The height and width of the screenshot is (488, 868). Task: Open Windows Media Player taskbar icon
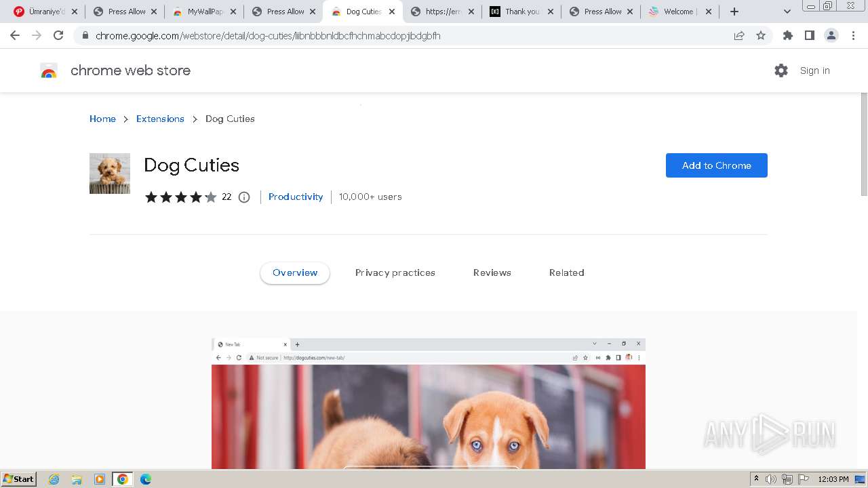pos(100,479)
